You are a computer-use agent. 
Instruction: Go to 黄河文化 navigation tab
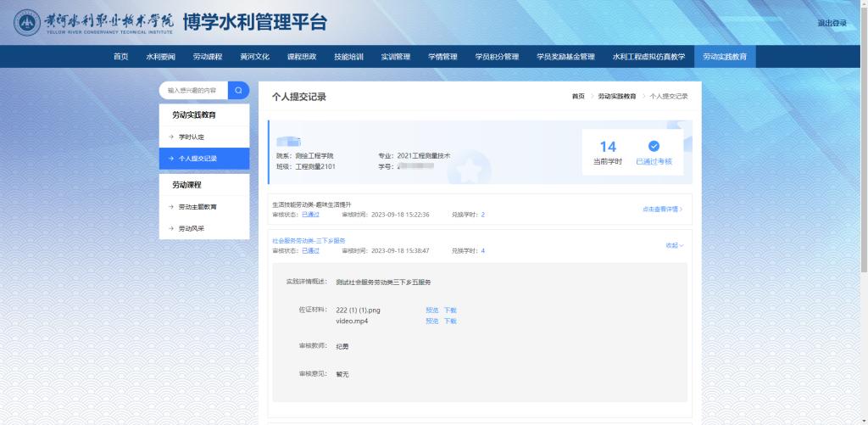click(x=254, y=57)
